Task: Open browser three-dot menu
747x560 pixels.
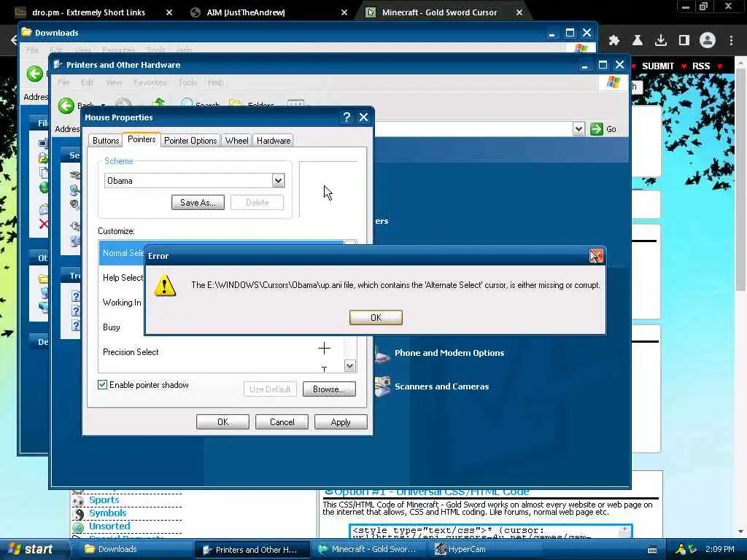Action: pos(731,41)
